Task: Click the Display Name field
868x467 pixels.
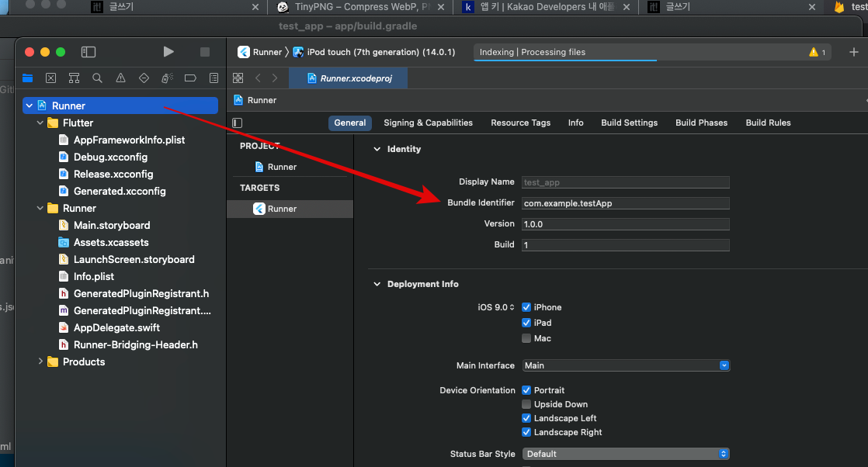Action: coord(626,182)
